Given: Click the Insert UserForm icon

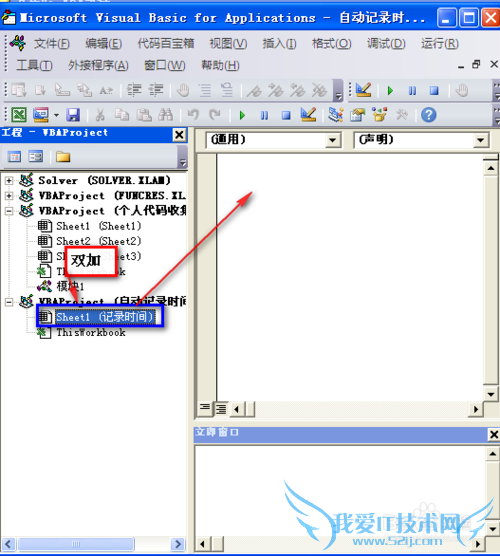Looking at the screenshot, I should click(41, 115).
